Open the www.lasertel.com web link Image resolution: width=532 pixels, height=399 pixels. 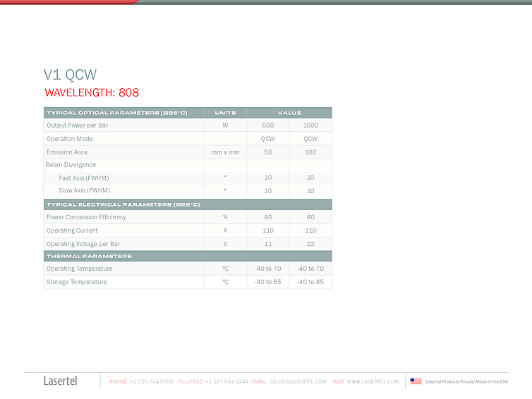tap(373, 381)
